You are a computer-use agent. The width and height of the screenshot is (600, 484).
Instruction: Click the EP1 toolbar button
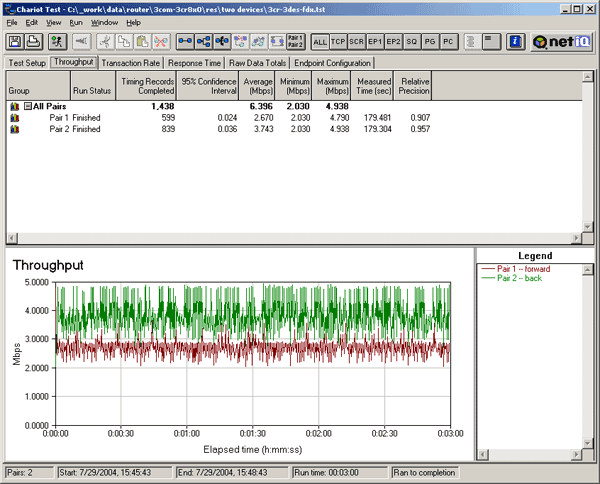tap(375, 42)
